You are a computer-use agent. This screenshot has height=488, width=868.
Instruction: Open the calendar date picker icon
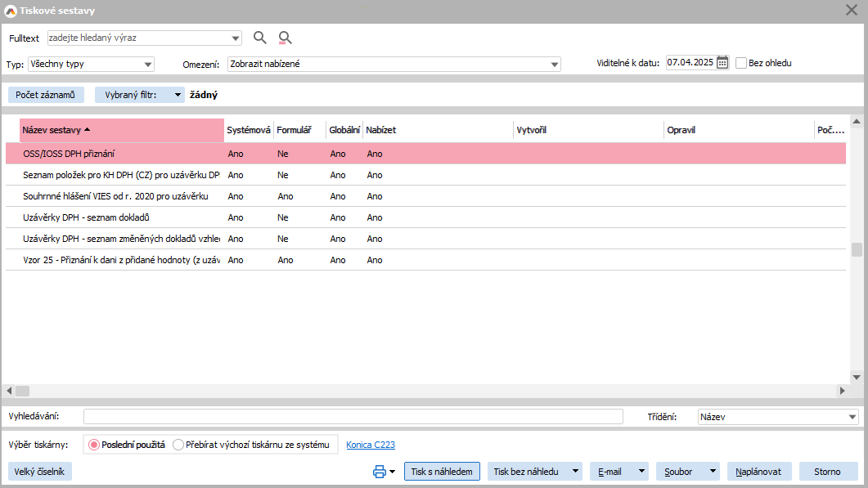click(x=722, y=63)
